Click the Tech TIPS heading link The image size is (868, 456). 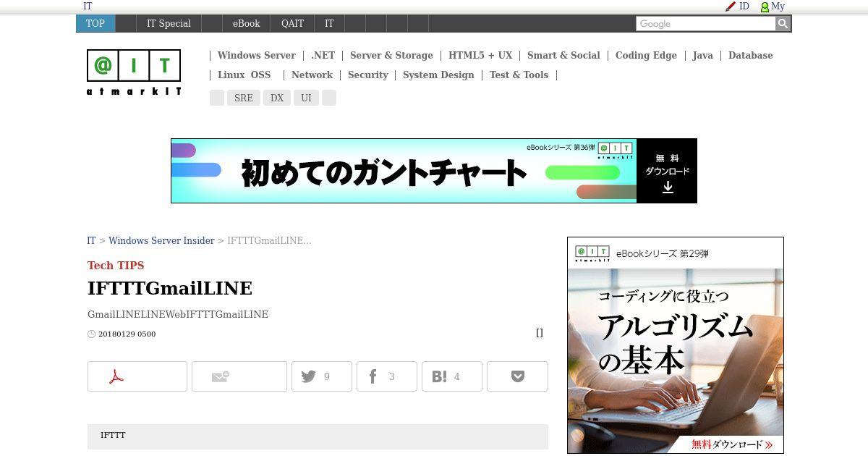click(116, 266)
